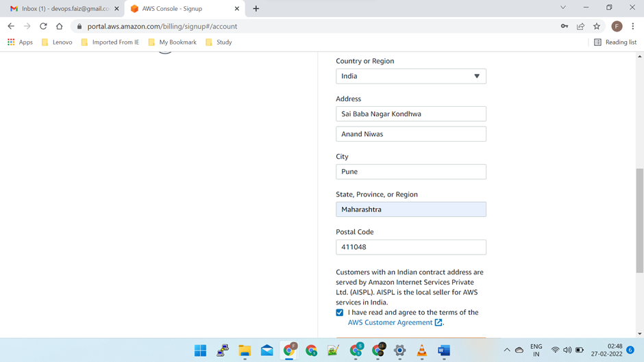Image resolution: width=644 pixels, height=362 pixels.
Task: Click the scrollbar down arrow
Action: pyautogui.click(x=639, y=334)
